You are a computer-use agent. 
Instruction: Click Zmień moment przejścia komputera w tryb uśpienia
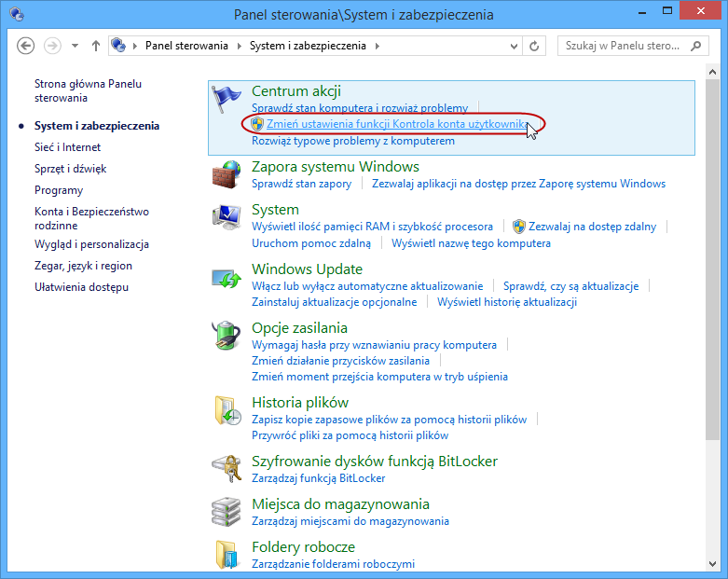[379, 377]
